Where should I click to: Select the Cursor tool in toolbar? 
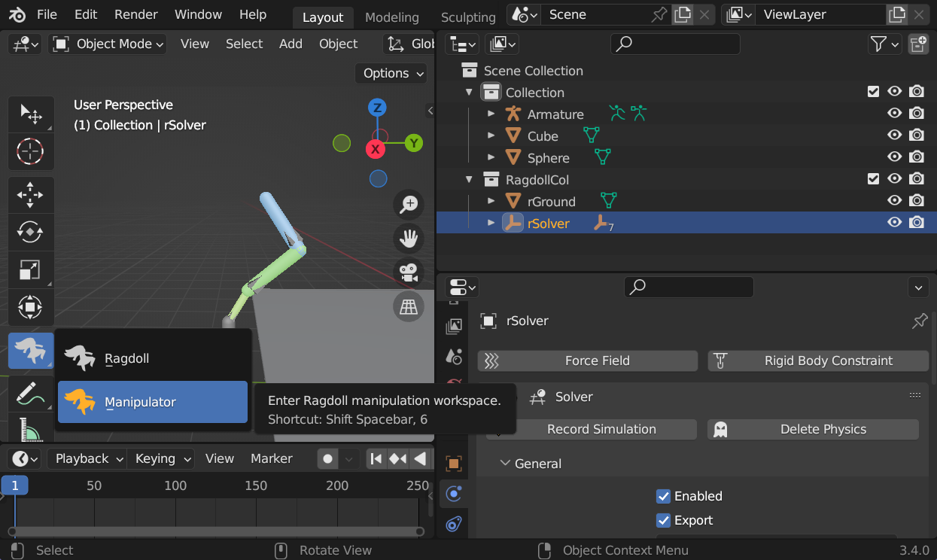coord(30,152)
